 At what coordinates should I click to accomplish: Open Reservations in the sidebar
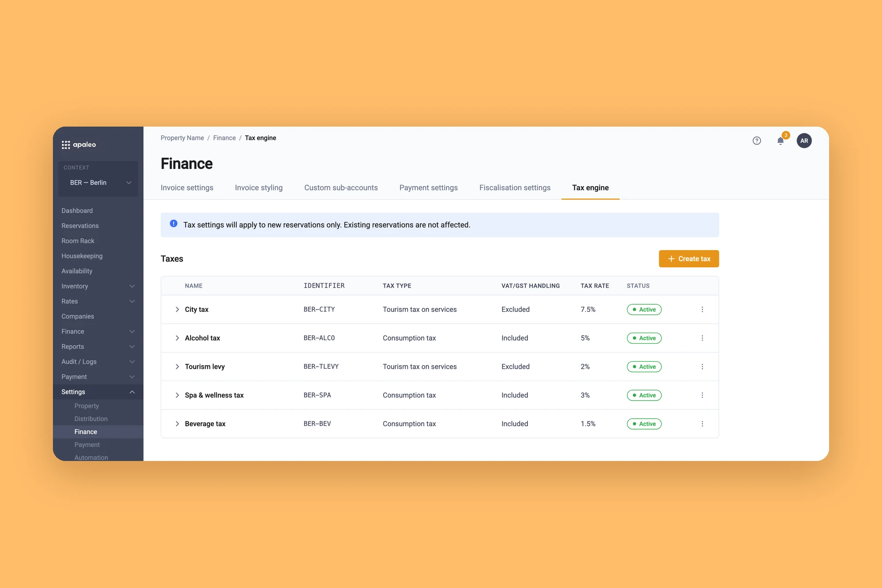[80, 226]
